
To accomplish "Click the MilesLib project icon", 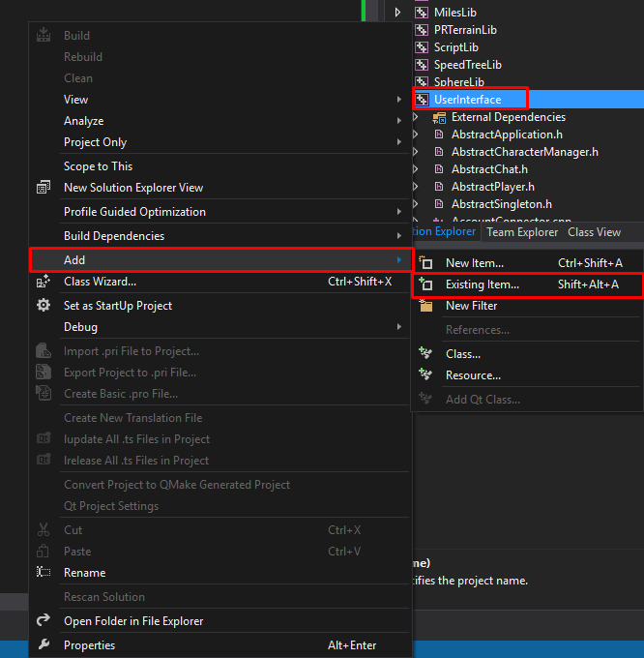I will (422, 13).
